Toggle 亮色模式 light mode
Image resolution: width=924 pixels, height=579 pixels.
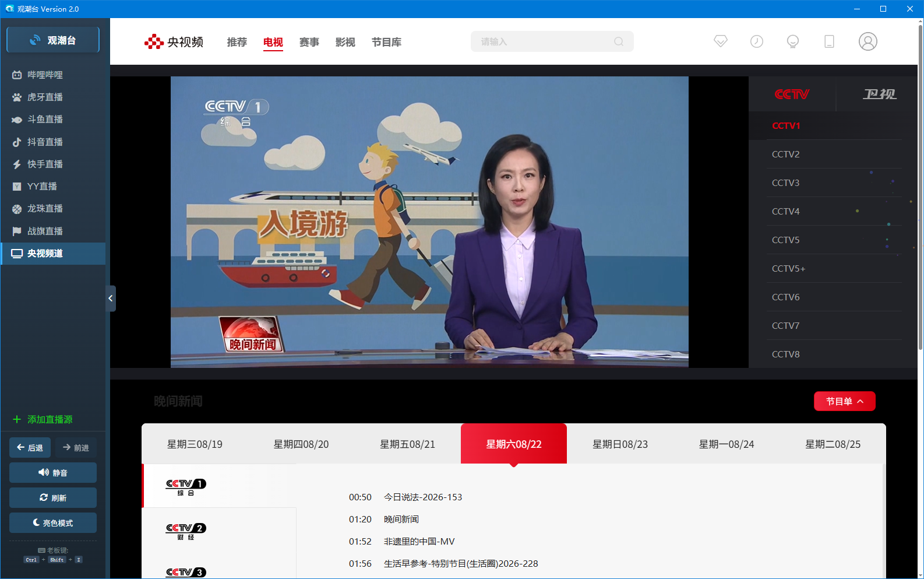point(53,523)
